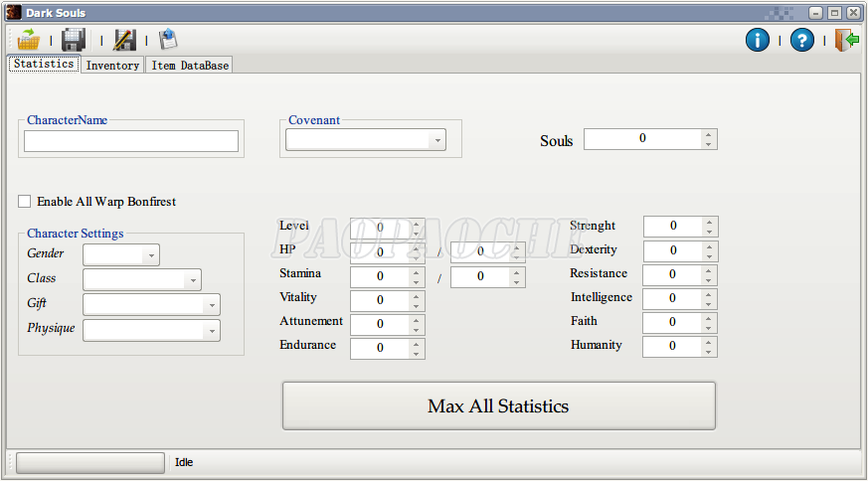This screenshot has width=868, height=481.
Task: Open the Class dropdown
Action: point(193,280)
